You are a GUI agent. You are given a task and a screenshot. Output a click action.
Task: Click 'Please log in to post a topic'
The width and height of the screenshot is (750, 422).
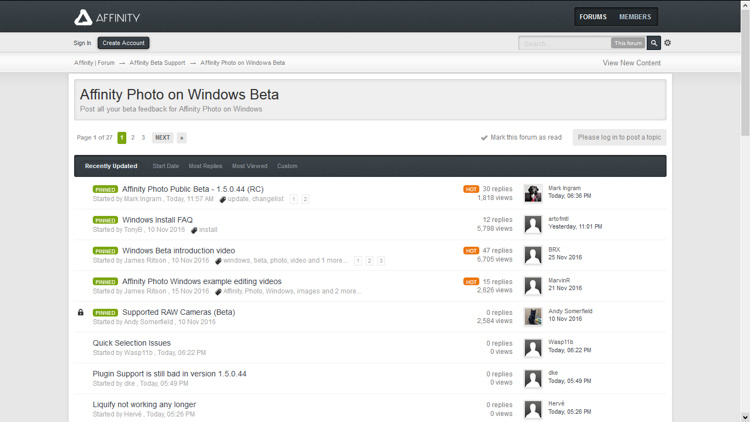point(619,137)
